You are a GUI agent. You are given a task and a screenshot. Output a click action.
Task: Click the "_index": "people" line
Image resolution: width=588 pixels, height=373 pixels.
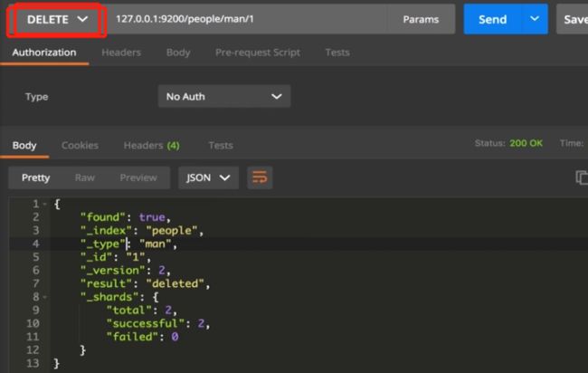pyautogui.click(x=142, y=230)
